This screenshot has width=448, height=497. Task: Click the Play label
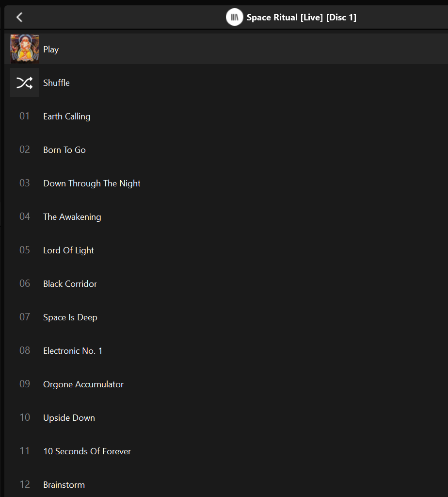pos(51,50)
